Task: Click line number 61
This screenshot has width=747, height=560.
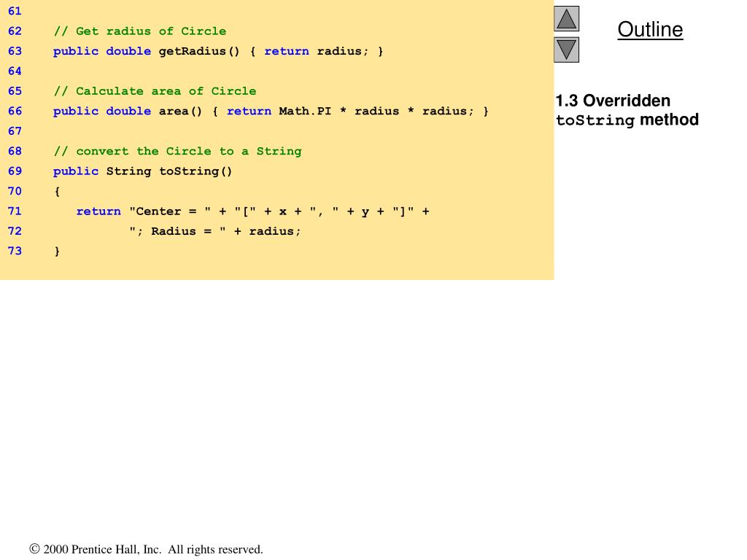Action: [15, 12]
